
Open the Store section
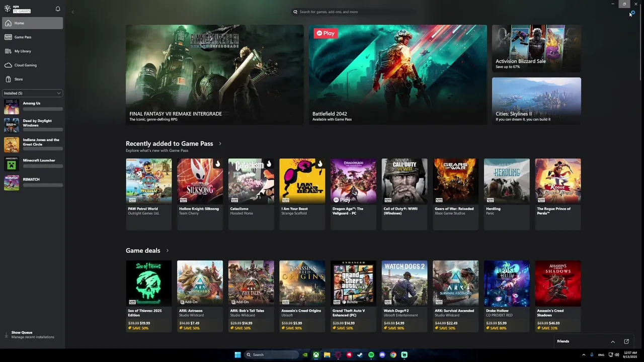[x=33, y=79]
